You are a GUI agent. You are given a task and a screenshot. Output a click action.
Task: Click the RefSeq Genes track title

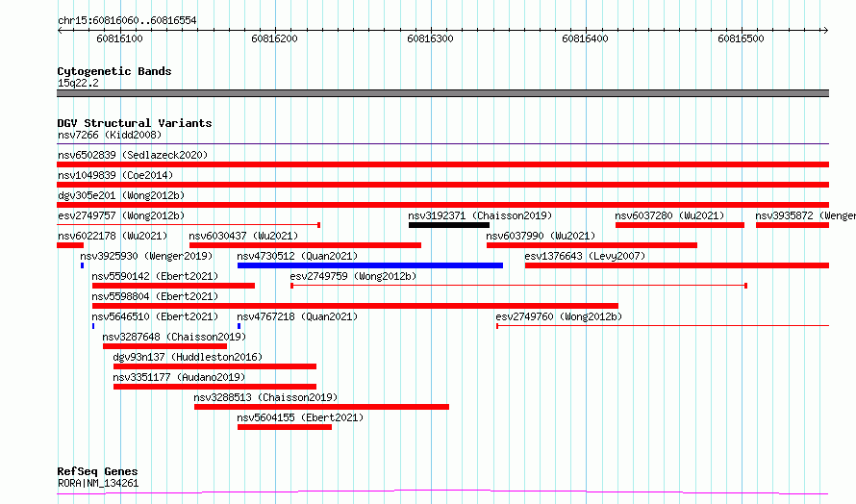98,471
